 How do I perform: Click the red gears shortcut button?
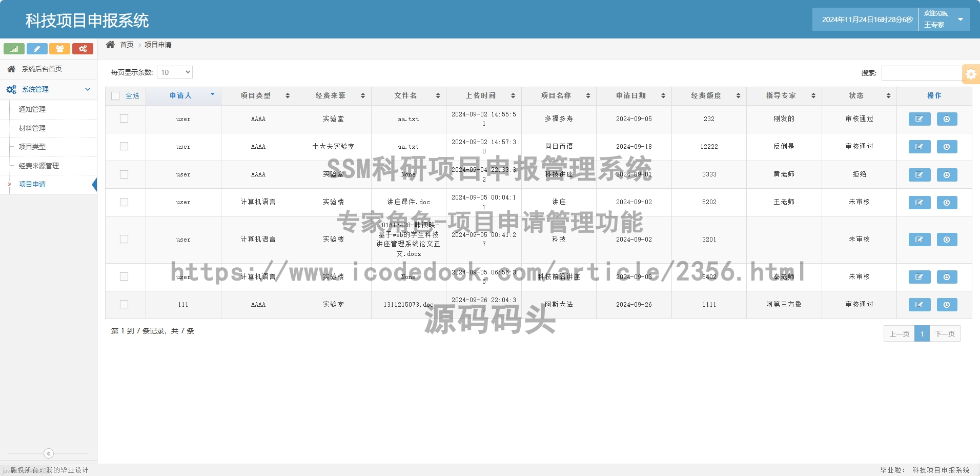[83, 49]
